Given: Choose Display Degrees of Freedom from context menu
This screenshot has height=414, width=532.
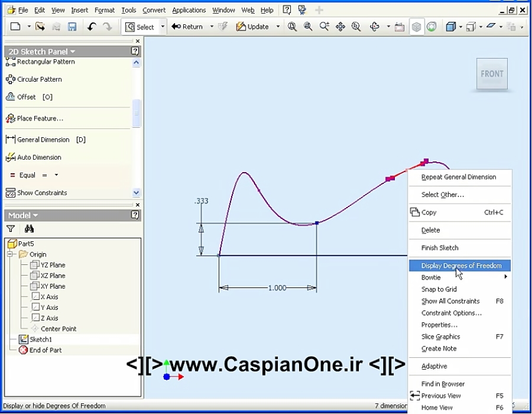Looking at the screenshot, I should point(459,265).
